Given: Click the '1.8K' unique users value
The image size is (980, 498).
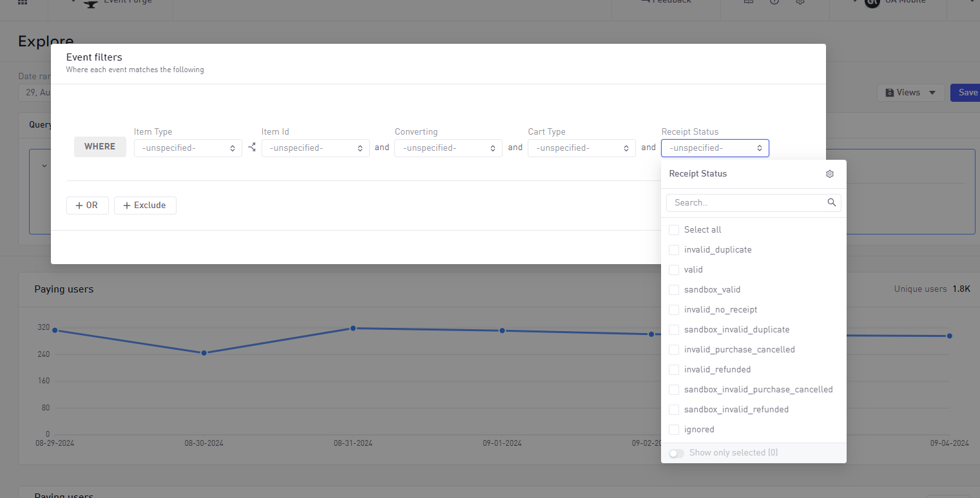Looking at the screenshot, I should pyautogui.click(x=961, y=289).
